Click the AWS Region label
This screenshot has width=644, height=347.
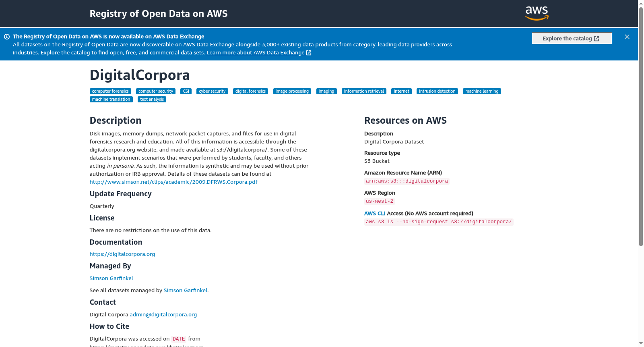pos(380,193)
